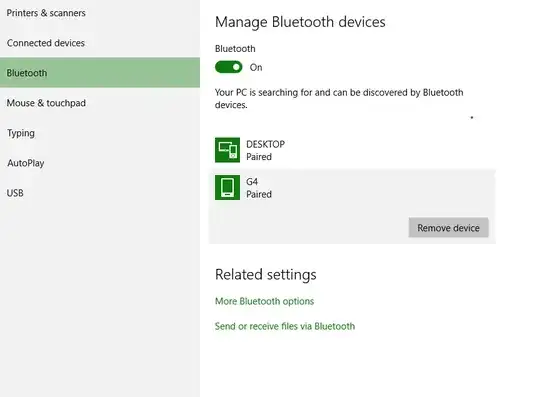Click the Manage Bluetooth devices heading

point(300,22)
